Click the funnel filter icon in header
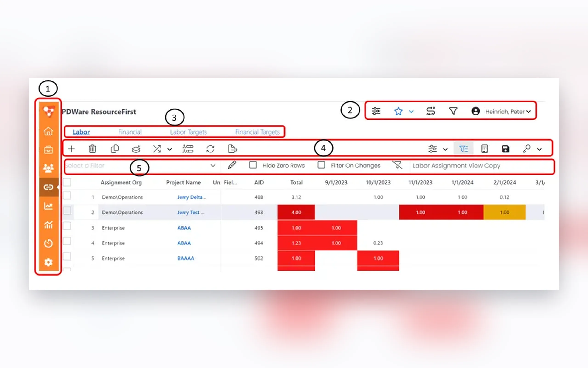The width and height of the screenshot is (588, 368). coord(453,111)
